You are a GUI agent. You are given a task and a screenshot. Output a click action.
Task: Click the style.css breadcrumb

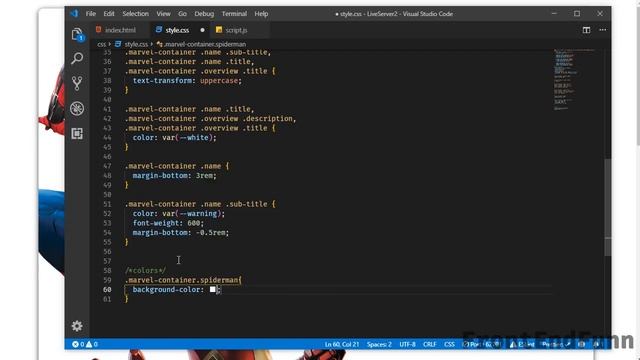tap(136, 44)
